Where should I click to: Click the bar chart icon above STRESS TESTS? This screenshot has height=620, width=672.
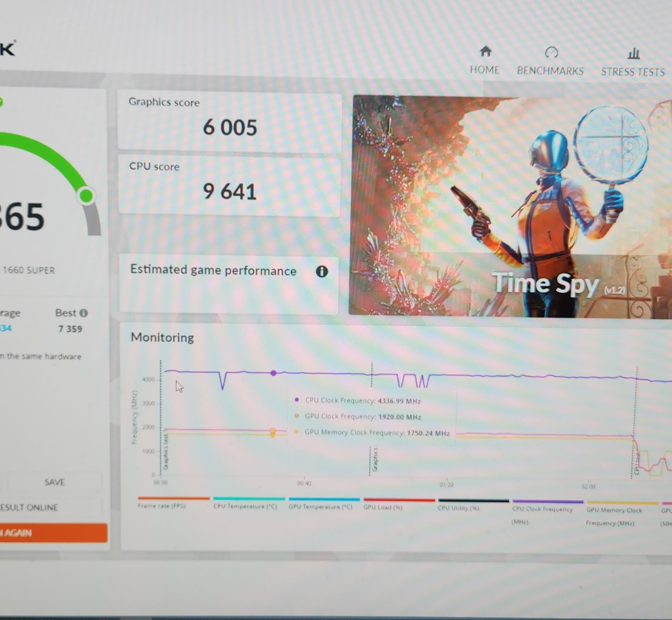point(634,53)
